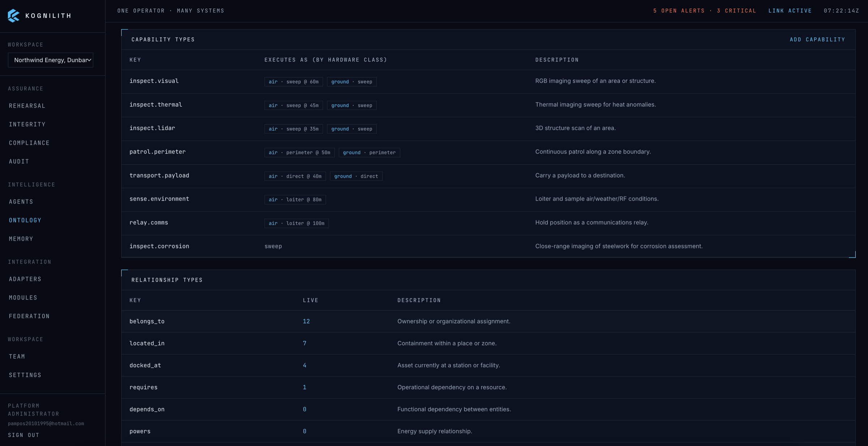Open the Modules page
The image size is (868, 446).
23,298
